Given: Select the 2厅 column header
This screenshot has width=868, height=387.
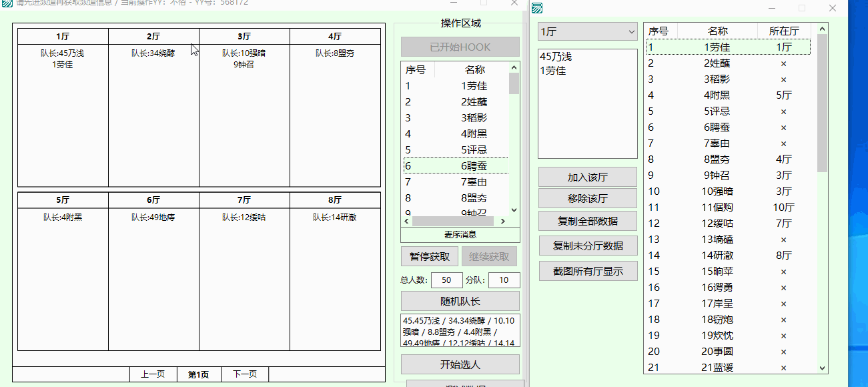Looking at the screenshot, I should 153,37.
